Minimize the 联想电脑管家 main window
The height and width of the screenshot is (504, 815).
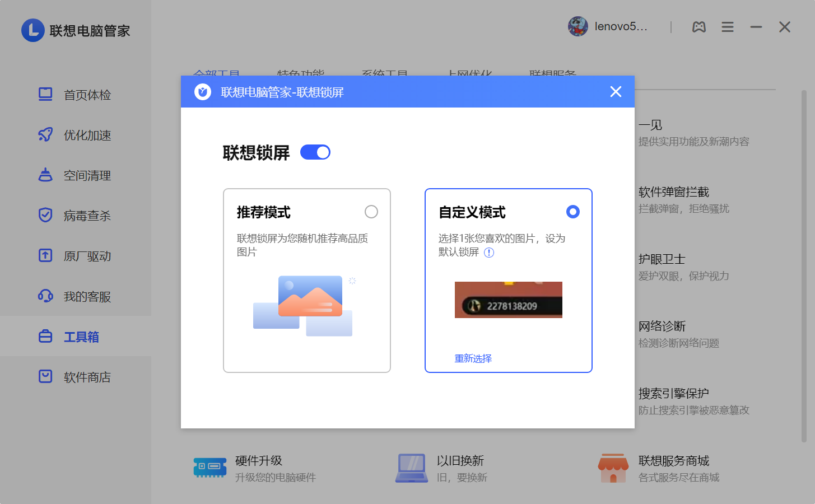756,27
